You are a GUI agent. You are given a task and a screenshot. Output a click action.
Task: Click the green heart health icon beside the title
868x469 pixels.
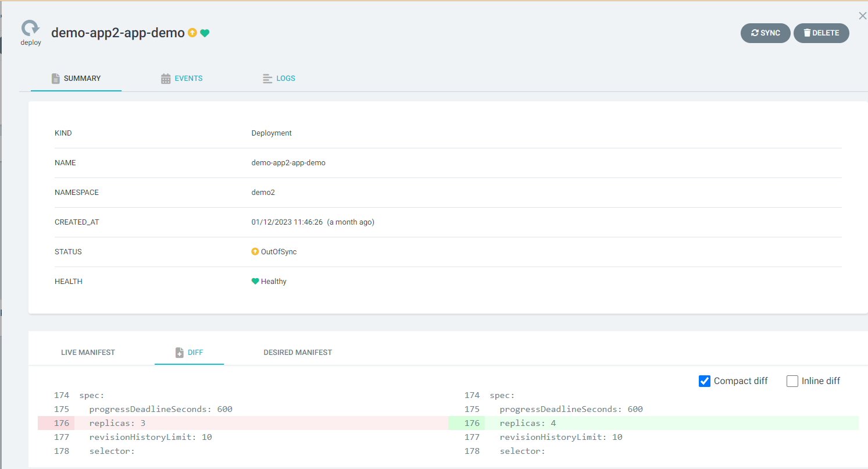click(205, 33)
